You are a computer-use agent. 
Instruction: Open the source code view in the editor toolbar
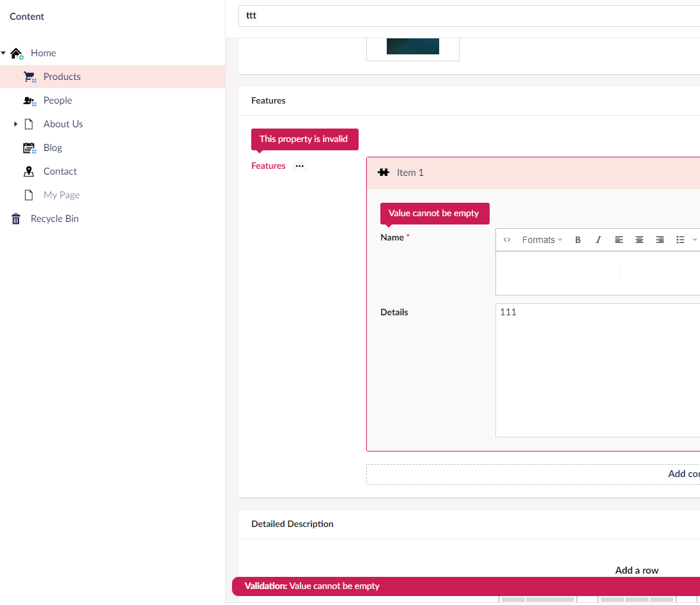(507, 239)
